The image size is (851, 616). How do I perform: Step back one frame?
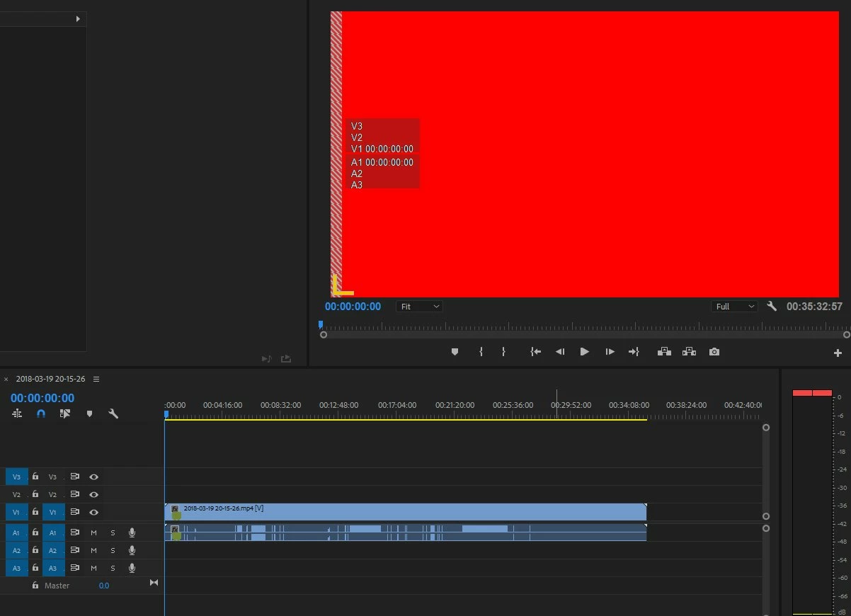(x=560, y=352)
